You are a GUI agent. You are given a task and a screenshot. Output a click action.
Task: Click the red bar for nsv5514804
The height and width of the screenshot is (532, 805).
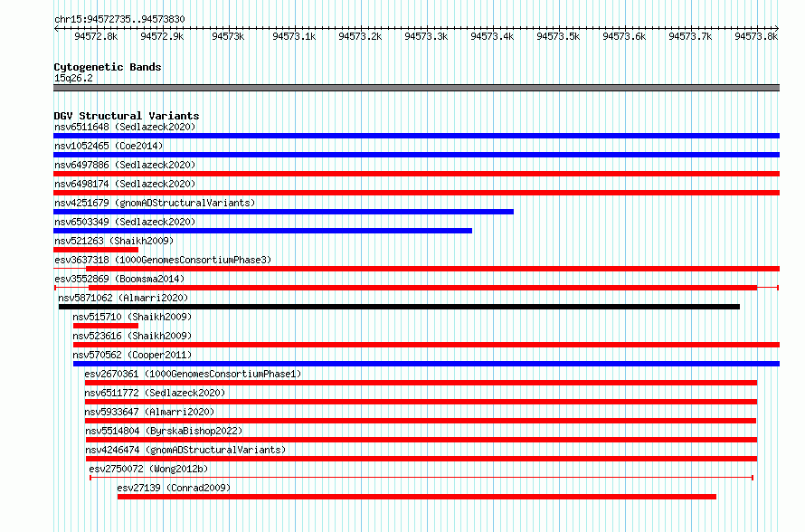(421, 440)
